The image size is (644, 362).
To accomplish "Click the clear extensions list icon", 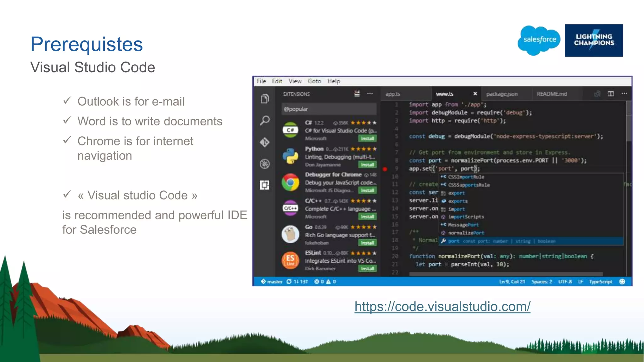I will pyautogui.click(x=357, y=94).
